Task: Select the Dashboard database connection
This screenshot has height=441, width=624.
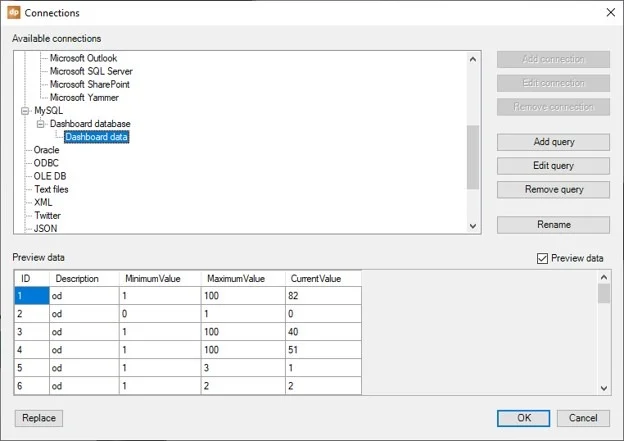Action: 90,124
